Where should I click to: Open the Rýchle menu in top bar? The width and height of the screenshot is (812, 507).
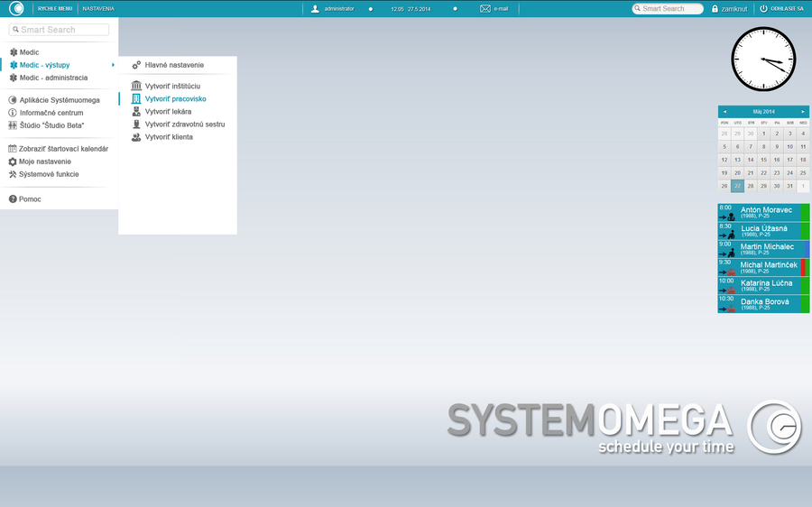click(x=54, y=8)
